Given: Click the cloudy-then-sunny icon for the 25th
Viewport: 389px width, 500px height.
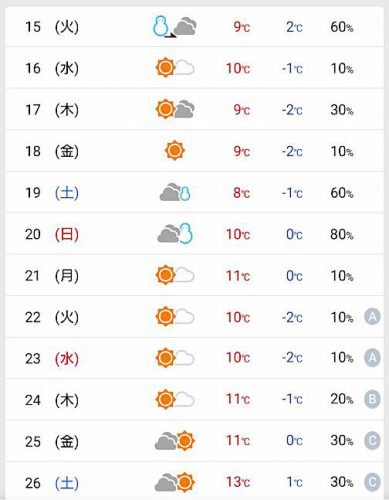Looking at the screenshot, I should point(175,441).
